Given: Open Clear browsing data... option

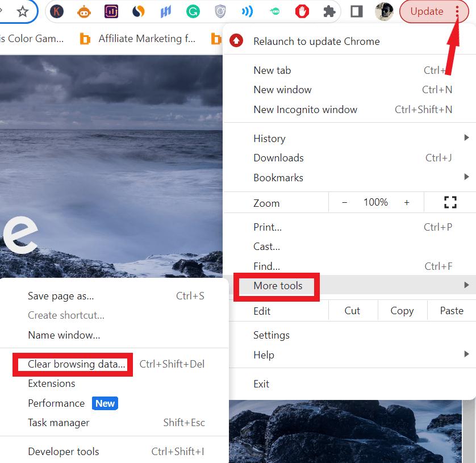Looking at the screenshot, I should pos(114,364).
